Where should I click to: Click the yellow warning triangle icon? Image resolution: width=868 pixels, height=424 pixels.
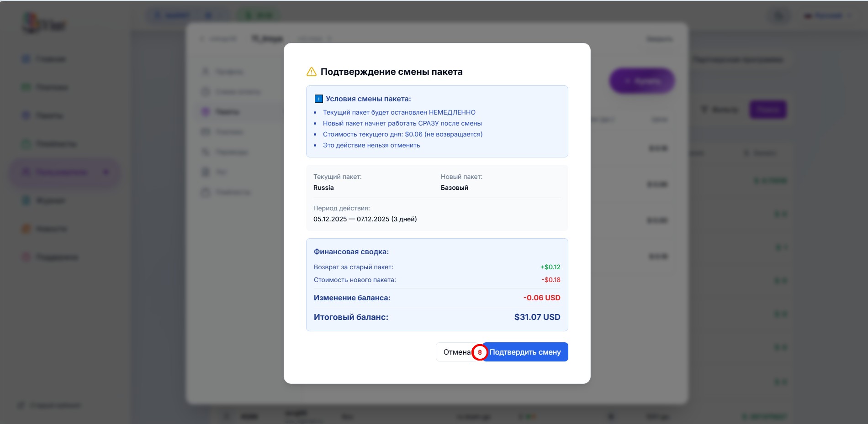click(312, 72)
